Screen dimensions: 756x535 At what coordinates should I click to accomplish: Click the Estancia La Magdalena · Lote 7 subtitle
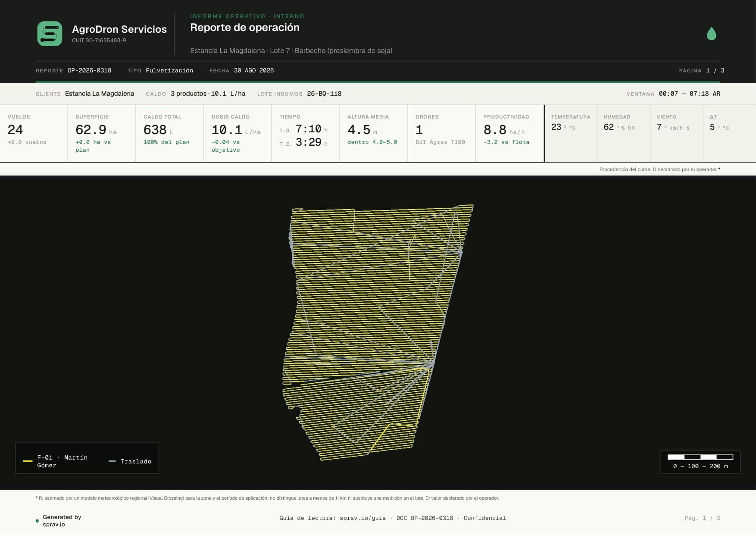(x=291, y=51)
